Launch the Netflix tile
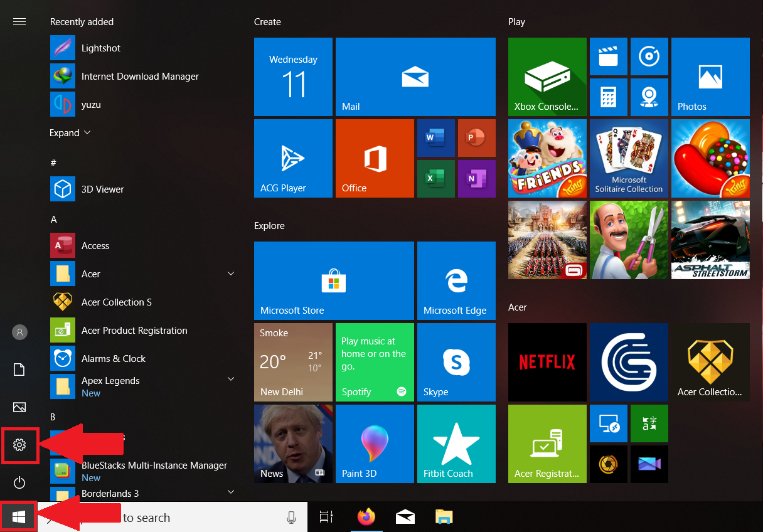763x532 pixels. (x=547, y=362)
